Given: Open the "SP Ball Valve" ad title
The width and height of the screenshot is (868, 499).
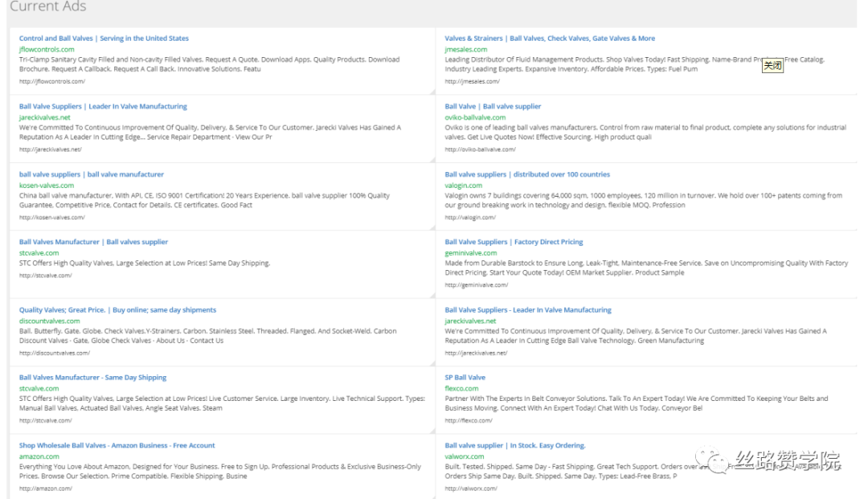Looking at the screenshot, I should [465, 378].
